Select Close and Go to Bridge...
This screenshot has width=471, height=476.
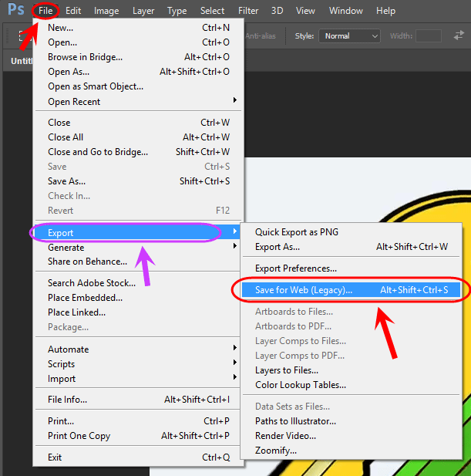tap(139, 152)
